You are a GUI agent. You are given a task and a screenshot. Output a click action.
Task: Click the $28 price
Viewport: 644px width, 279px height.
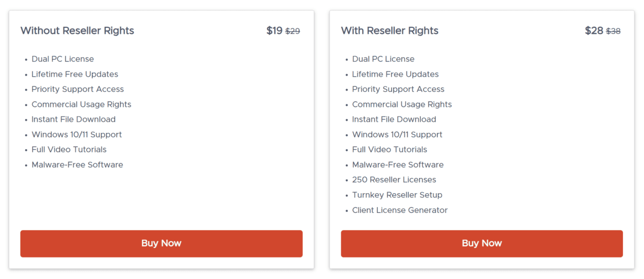pos(594,31)
